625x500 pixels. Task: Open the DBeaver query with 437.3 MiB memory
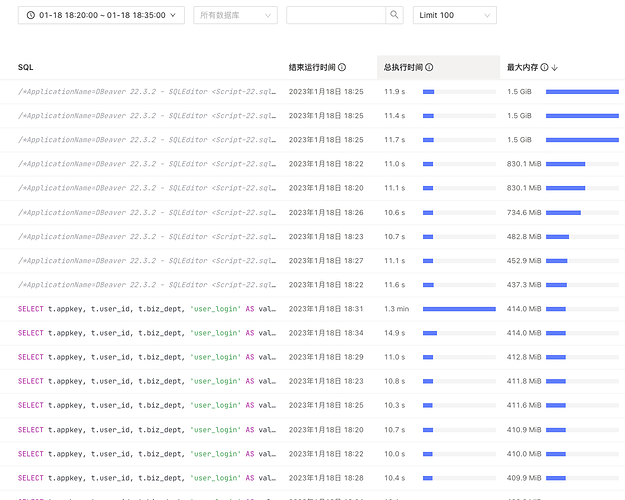(x=147, y=285)
